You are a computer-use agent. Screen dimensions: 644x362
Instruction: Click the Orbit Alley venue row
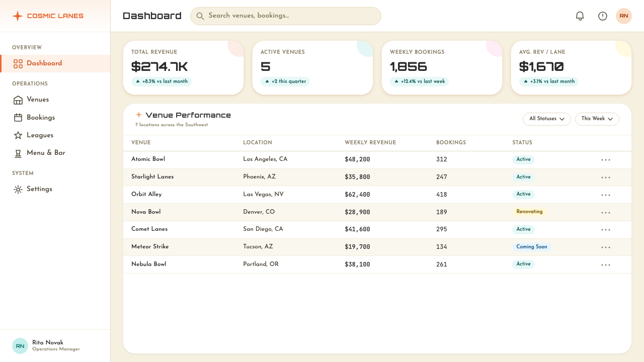point(377,195)
